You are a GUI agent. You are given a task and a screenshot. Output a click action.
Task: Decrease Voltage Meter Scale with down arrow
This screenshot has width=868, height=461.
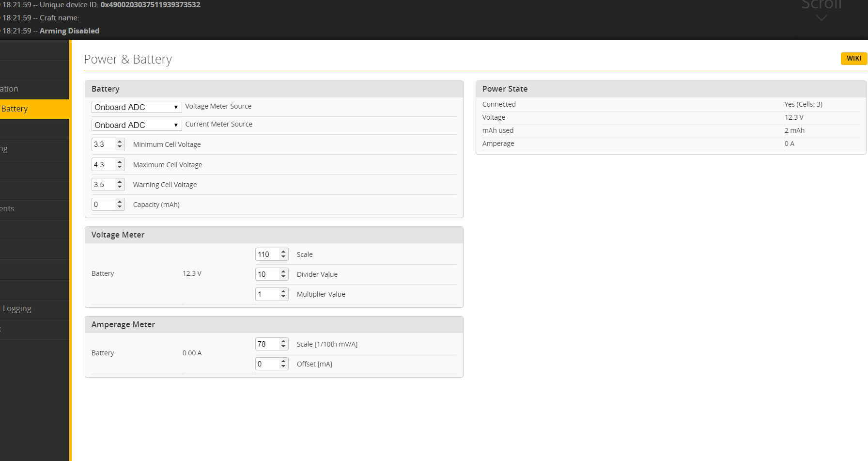pos(283,257)
